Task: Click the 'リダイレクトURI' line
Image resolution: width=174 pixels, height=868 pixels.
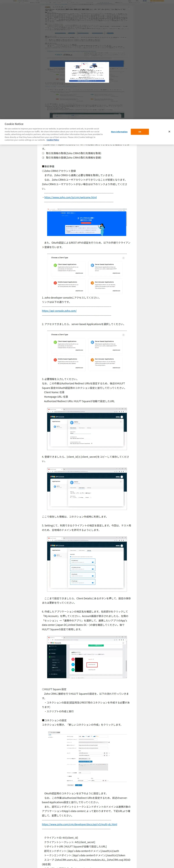Action: [x=75, y=846]
